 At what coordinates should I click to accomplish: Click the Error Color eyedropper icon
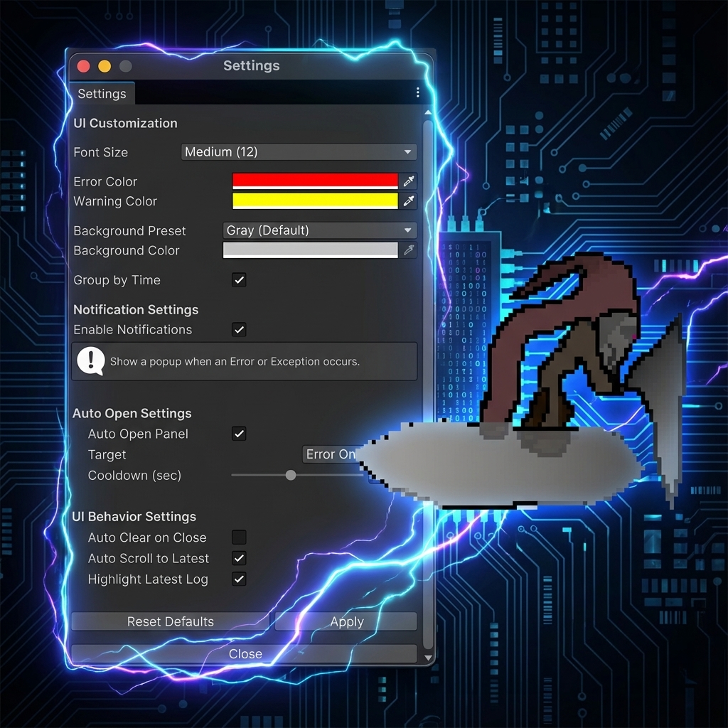pyautogui.click(x=409, y=181)
